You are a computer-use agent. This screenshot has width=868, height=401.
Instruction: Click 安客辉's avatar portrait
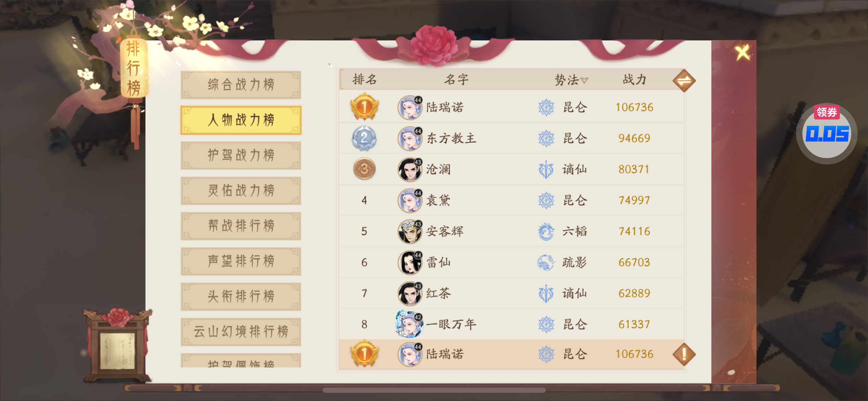coord(410,232)
